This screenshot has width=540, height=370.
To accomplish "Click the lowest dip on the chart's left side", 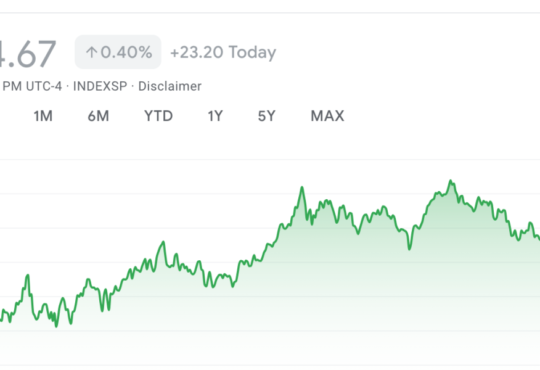I will pyautogui.click(x=56, y=326).
